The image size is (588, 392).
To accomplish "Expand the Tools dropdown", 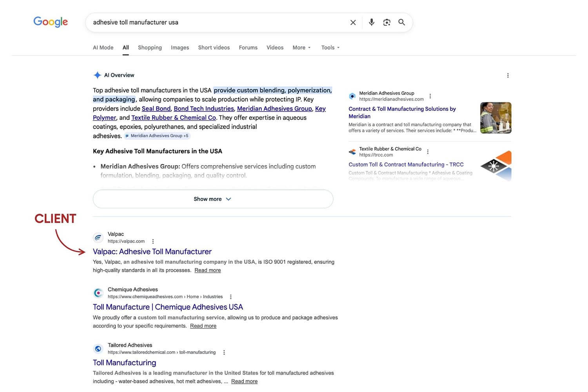I will (330, 47).
